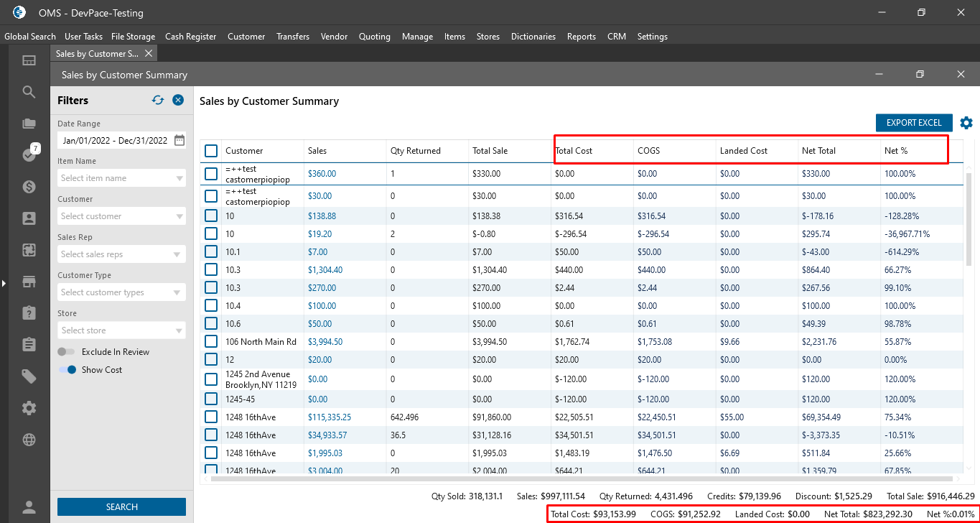Viewport: 980px width, 523px height.
Task: Click the SEARCH button in Filters
Action: click(x=121, y=506)
